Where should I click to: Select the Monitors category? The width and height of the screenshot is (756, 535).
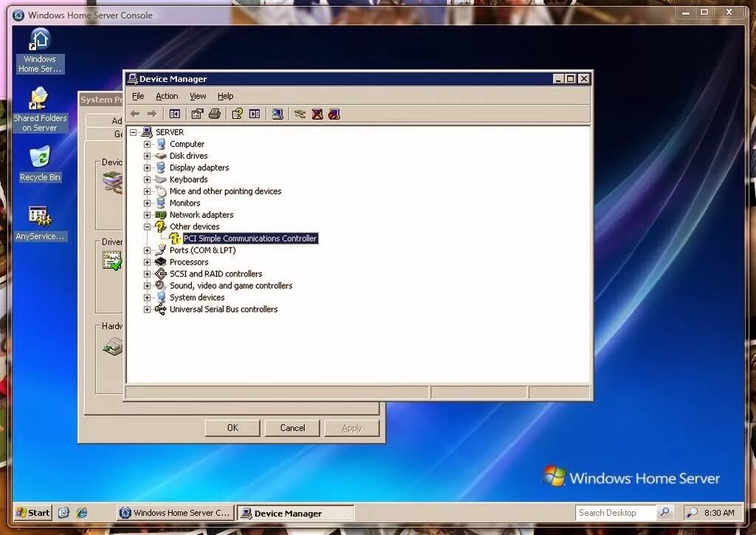[x=185, y=203]
